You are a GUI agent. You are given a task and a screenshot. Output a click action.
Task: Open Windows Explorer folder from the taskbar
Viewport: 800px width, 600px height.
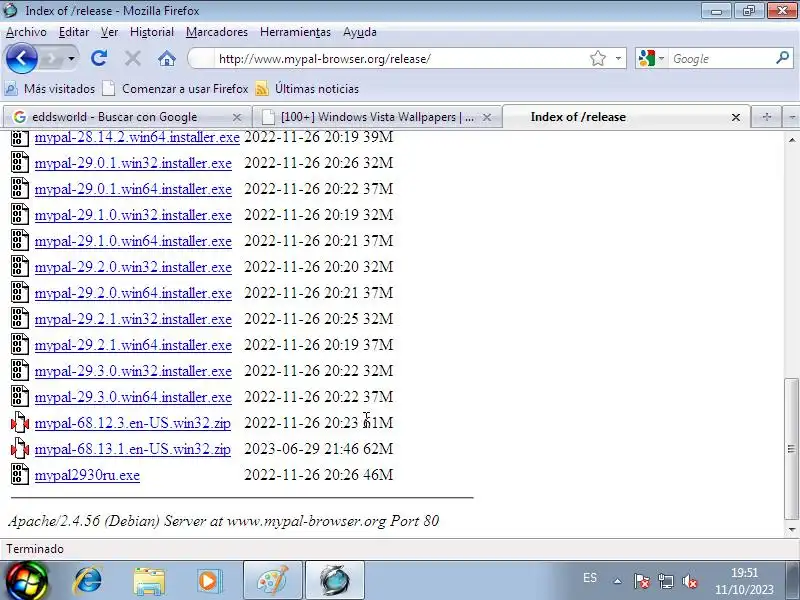pos(148,581)
